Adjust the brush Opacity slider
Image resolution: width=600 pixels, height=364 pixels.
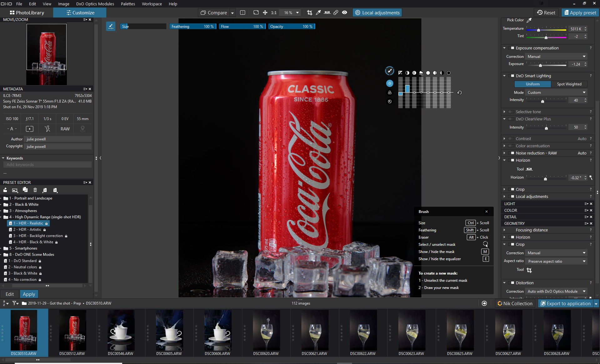[291, 27]
